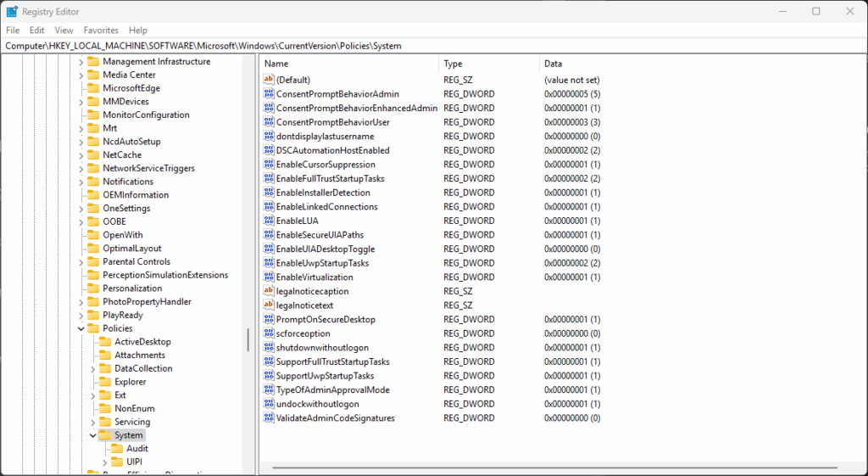The height and width of the screenshot is (476, 868).
Task: Open the Help menu
Action: 138,30
